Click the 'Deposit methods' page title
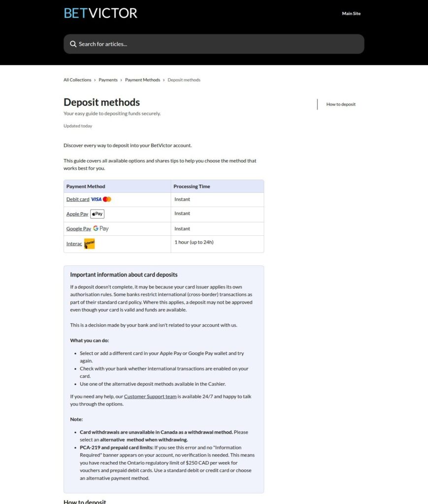This screenshot has height=504, width=428. [x=101, y=102]
